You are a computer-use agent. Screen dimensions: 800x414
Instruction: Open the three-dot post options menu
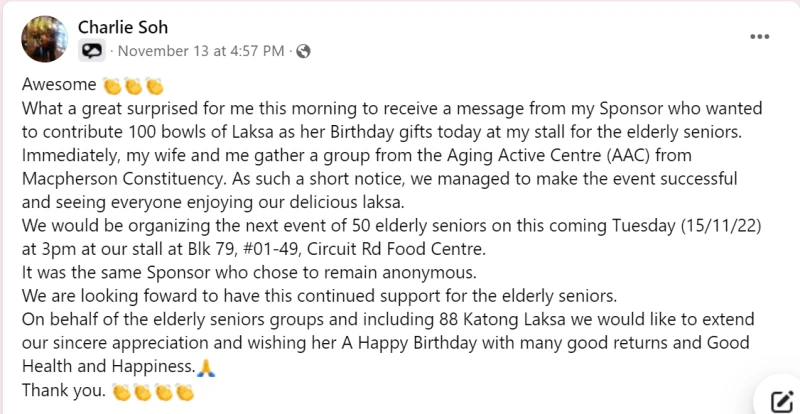pos(759,37)
